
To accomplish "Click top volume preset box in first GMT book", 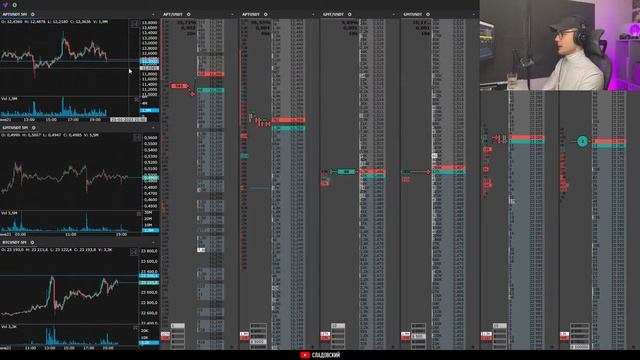I will pos(338,326).
